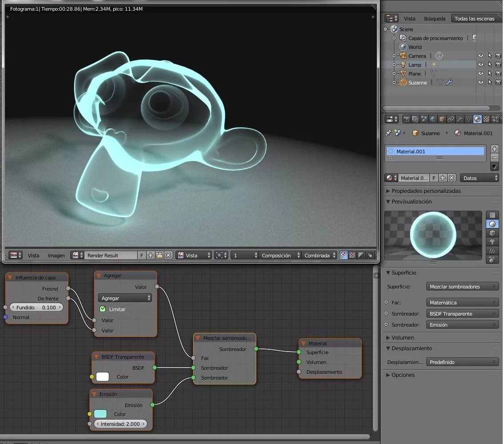Click the new material plus next to F
The width and height of the screenshot is (504, 444).
(443, 178)
